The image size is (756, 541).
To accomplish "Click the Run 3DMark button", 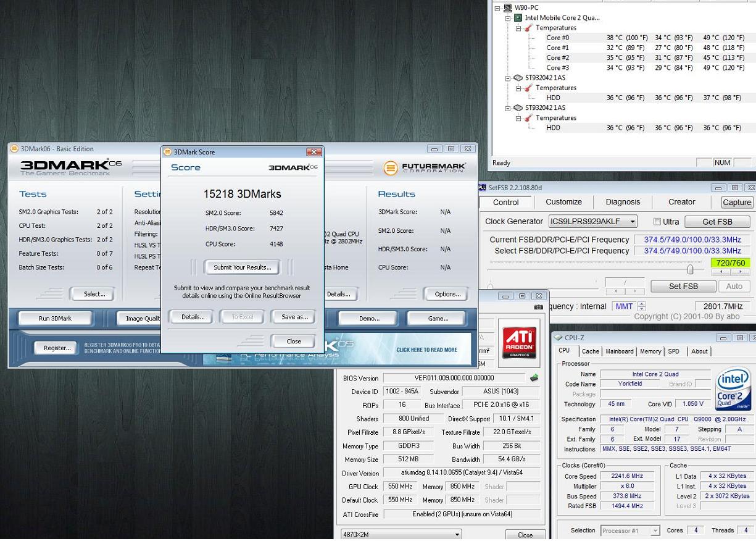I will [55, 319].
